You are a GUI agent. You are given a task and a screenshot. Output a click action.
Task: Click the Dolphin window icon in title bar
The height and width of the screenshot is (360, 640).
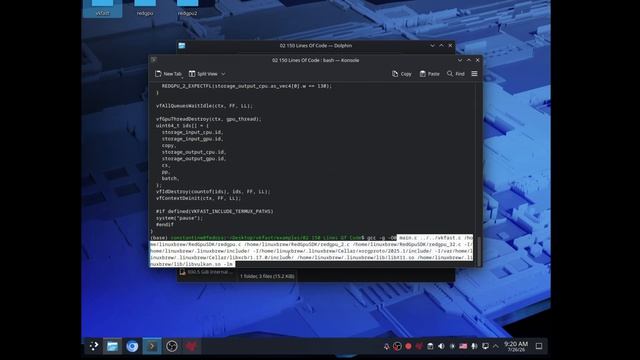pyautogui.click(x=182, y=46)
